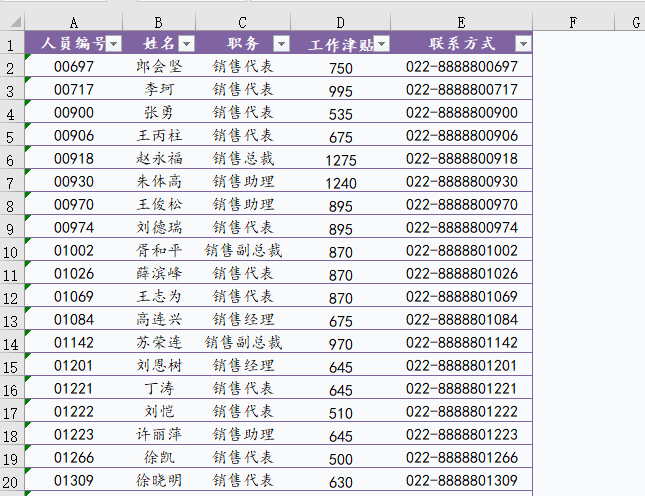Click phone number 022-8888801309
Image resolution: width=645 pixels, height=496 pixels.
point(461,480)
